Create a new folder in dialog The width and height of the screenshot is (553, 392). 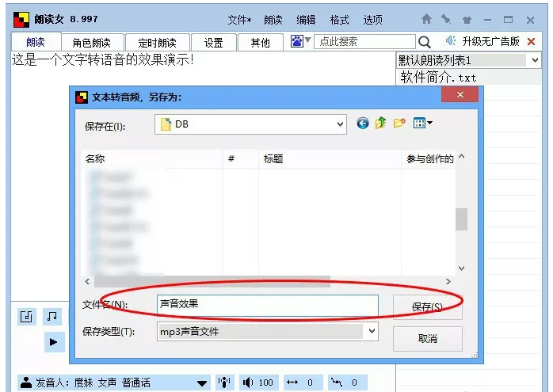tap(399, 123)
